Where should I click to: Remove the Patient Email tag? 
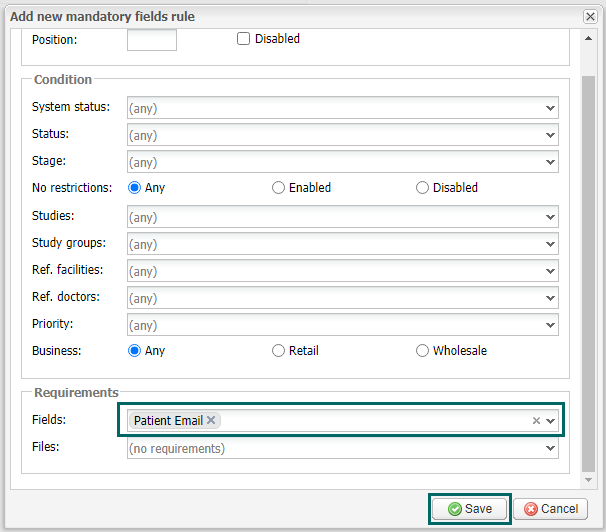[211, 420]
